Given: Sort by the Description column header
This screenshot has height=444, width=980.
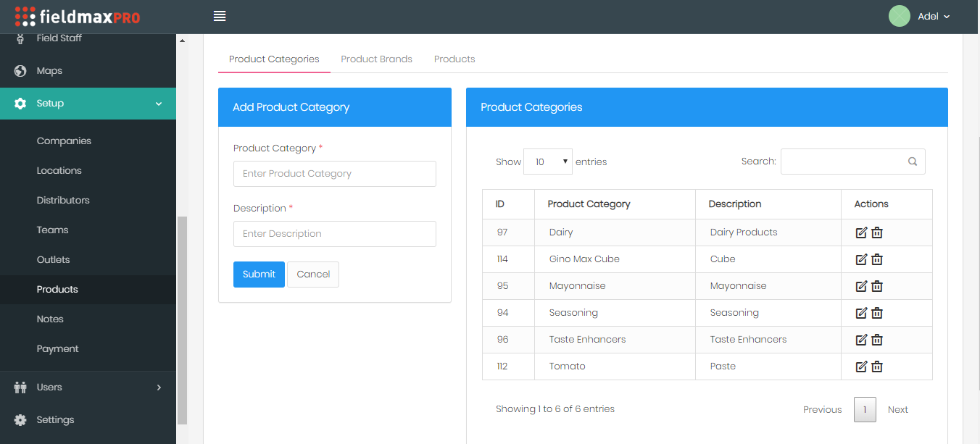Looking at the screenshot, I should [768, 204].
